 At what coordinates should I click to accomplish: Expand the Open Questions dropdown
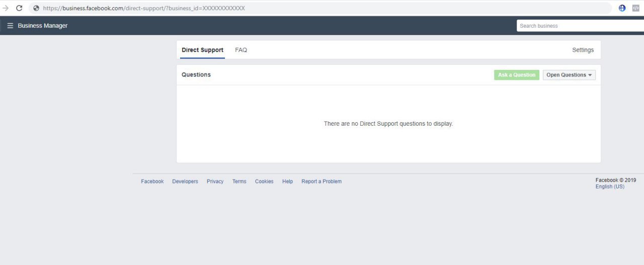(569, 75)
